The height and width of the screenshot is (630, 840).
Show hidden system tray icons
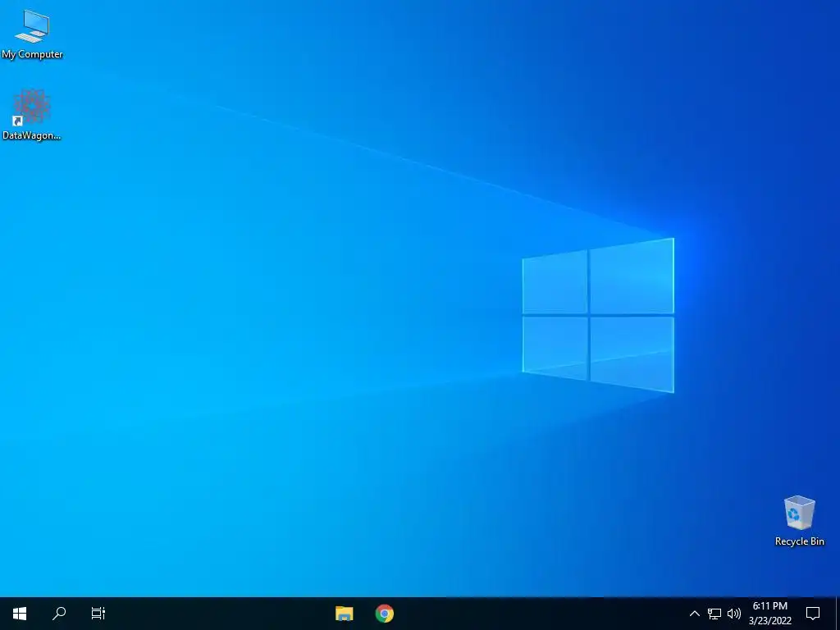pos(694,614)
